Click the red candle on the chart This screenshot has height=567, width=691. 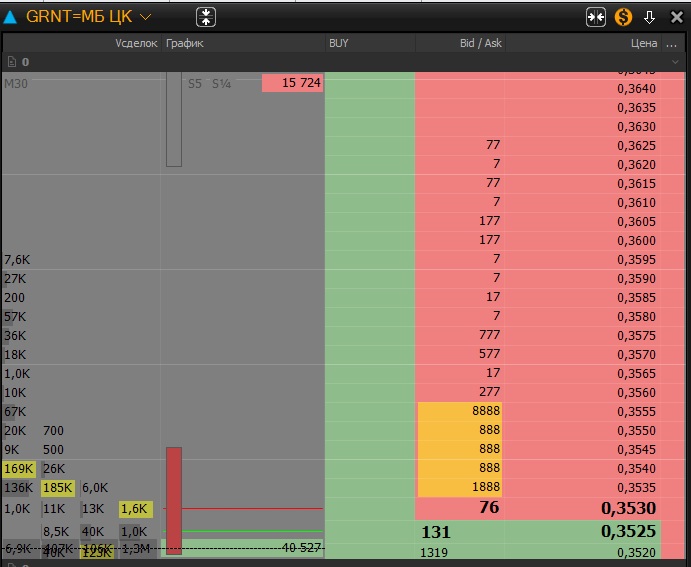[174, 500]
